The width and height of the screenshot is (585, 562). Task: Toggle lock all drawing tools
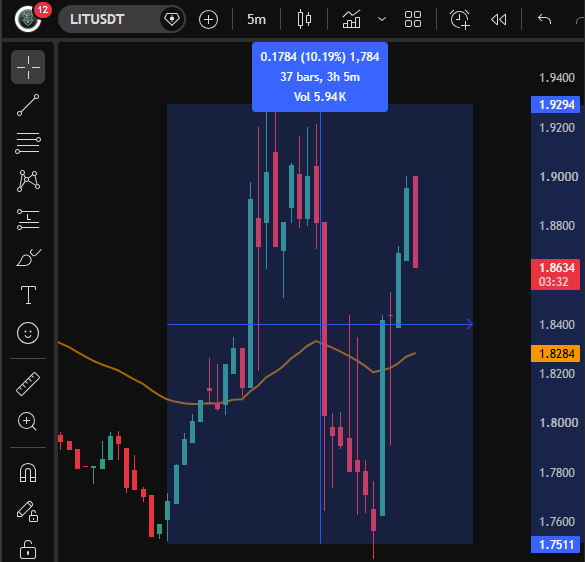28,549
